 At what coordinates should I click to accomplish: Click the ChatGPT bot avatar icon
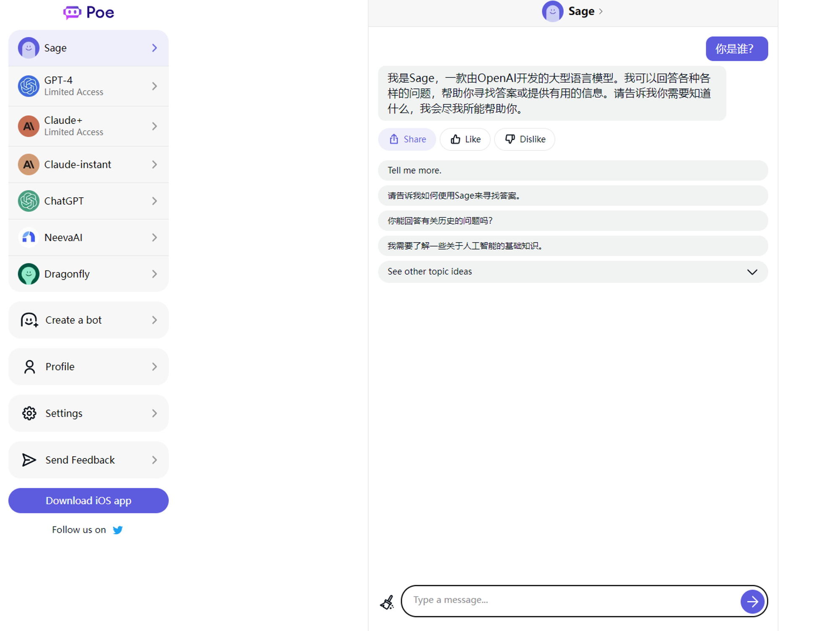point(29,201)
